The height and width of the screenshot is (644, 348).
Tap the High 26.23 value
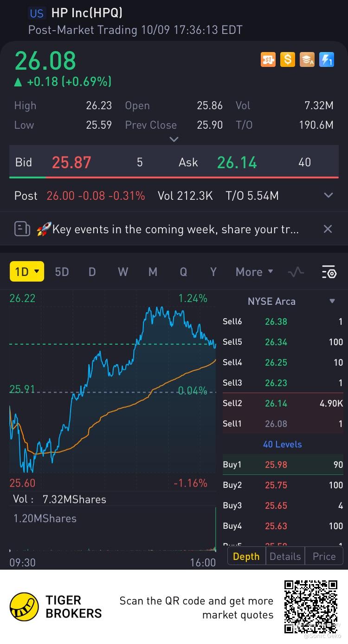(99, 105)
